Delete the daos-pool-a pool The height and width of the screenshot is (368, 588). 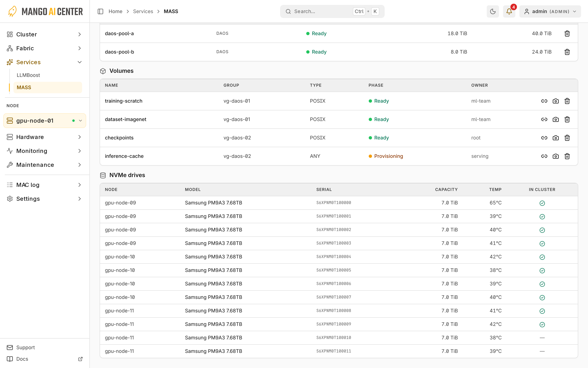tap(567, 33)
